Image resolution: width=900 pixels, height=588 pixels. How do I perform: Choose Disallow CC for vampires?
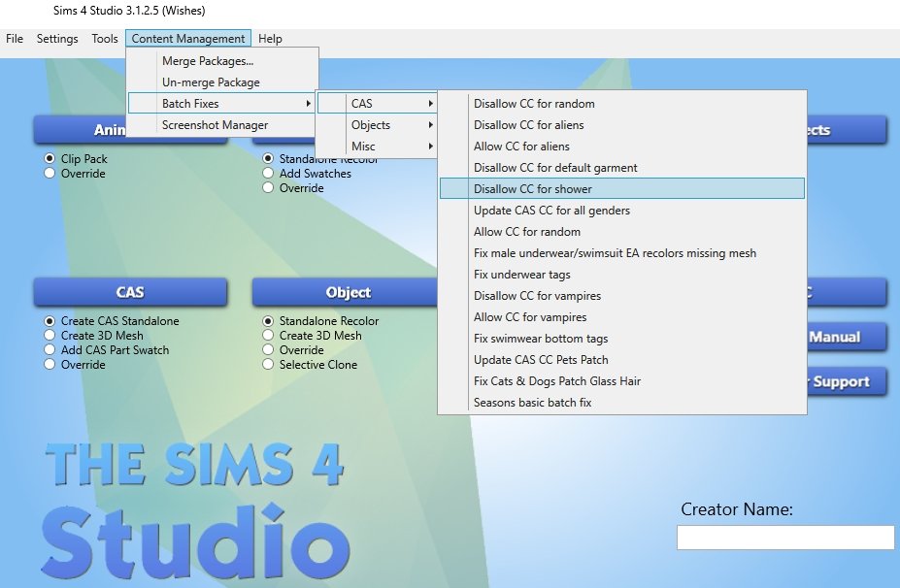click(x=622, y=295)
